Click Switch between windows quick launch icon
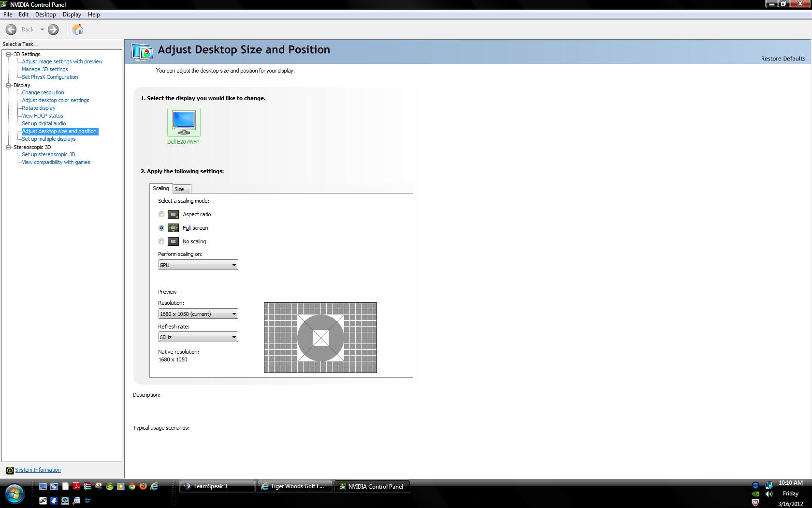This screenshot has width=812, height=508. [x=54, y=486]
